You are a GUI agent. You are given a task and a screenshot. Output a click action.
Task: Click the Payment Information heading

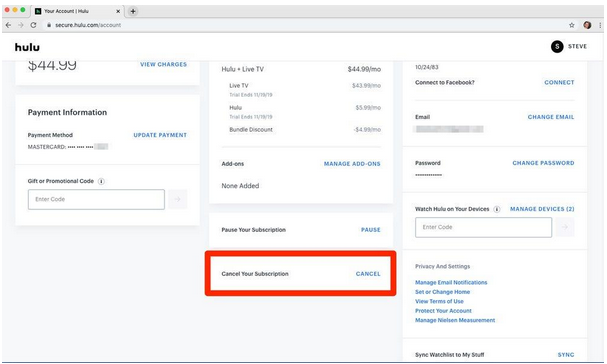(x=67, y=112)
